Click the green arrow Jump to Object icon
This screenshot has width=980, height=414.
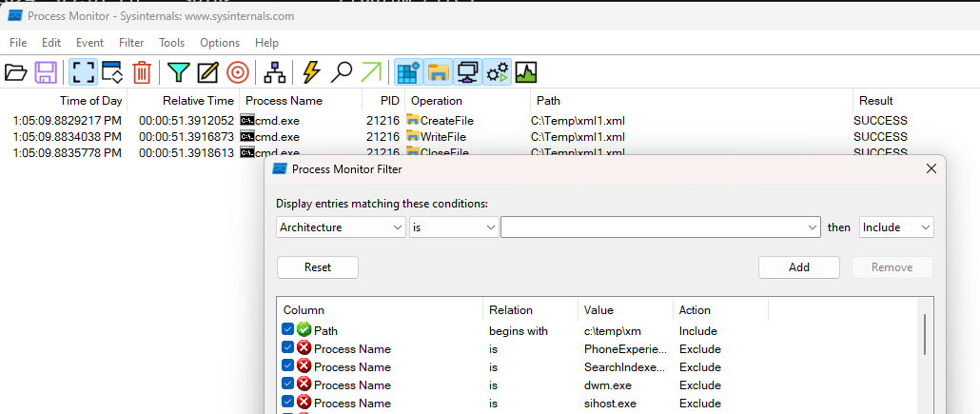coord(371,72)
